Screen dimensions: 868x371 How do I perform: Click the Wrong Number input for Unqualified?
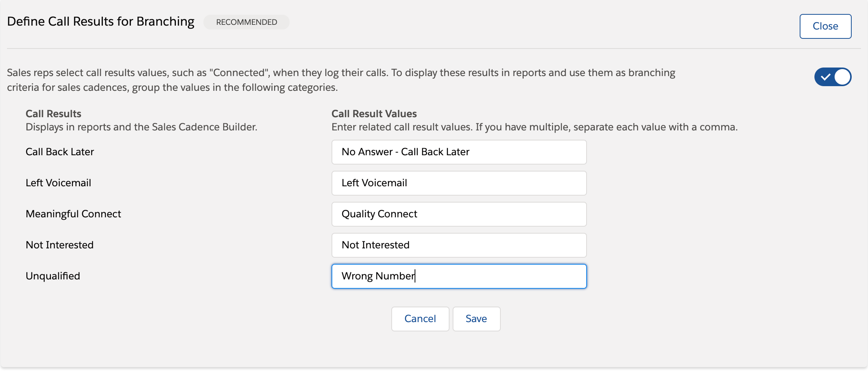[459, 276]
